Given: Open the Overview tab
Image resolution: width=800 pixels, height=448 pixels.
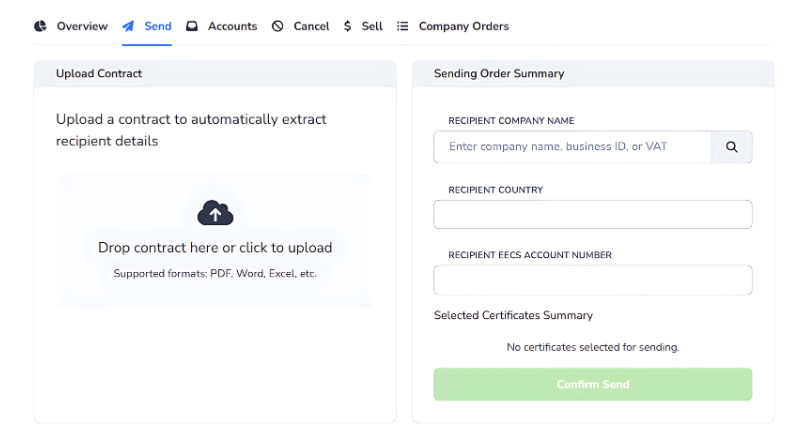Looking at the screenshot, I should click(82, 26).
